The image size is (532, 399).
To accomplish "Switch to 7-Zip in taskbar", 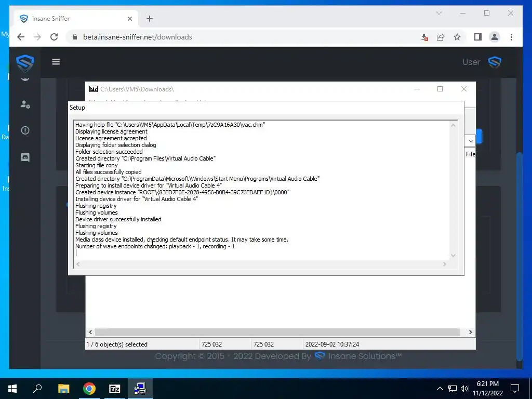I will coord(114,389).
